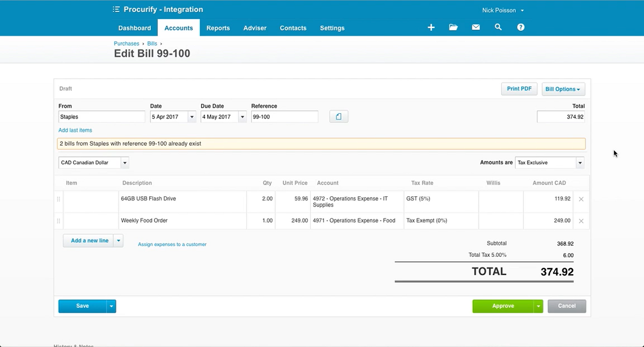
Task: Click the attach file icon beside Reference
Action: [339, 116]
